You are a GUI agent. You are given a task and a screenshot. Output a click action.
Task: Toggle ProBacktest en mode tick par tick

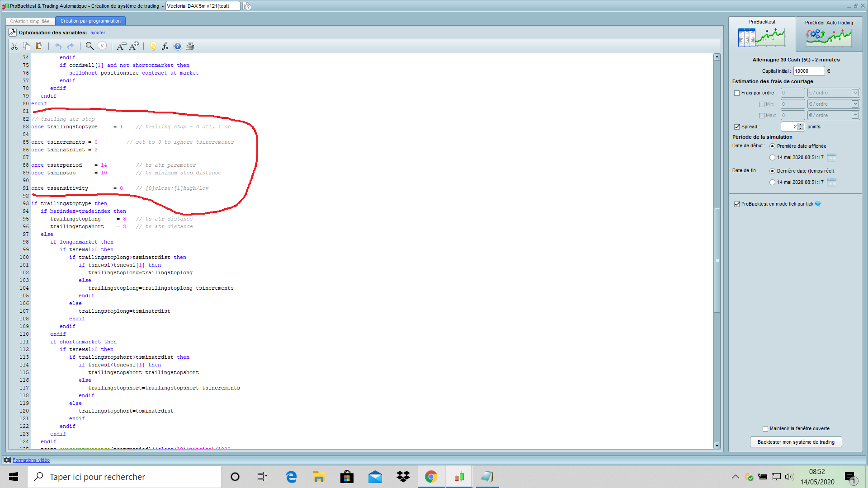click(737, 204)
